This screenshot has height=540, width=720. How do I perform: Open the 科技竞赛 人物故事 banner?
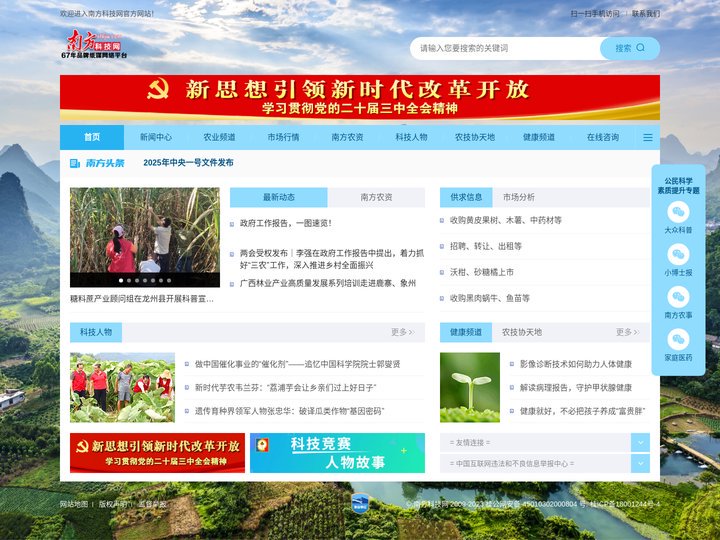pyautogui.click(x=338, y=453)
